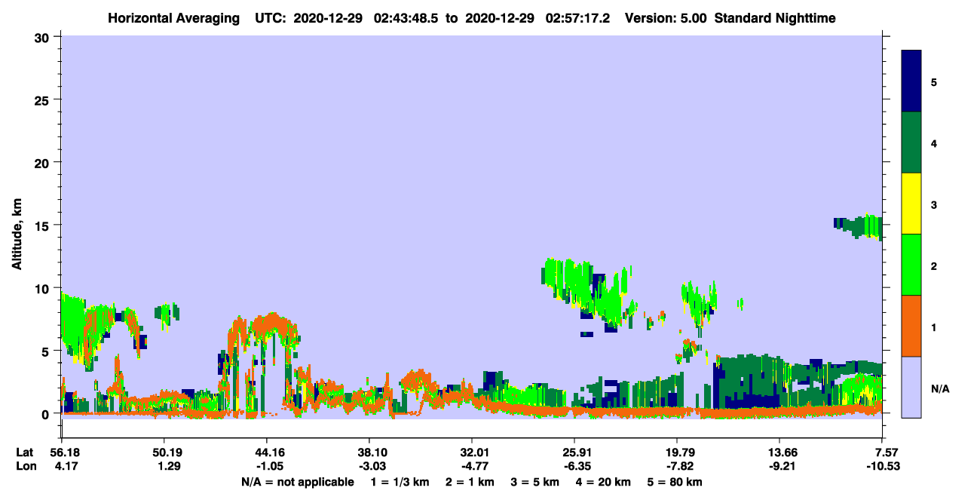The image size is (980, 503).
Task: Click the longitude value -10.53
Action: [883, 466]
